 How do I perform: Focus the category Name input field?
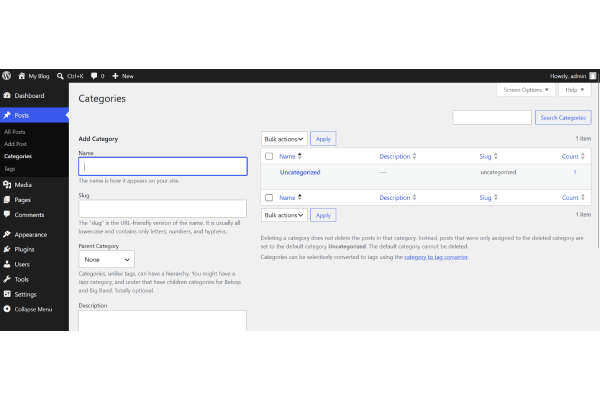click(163, 167)
